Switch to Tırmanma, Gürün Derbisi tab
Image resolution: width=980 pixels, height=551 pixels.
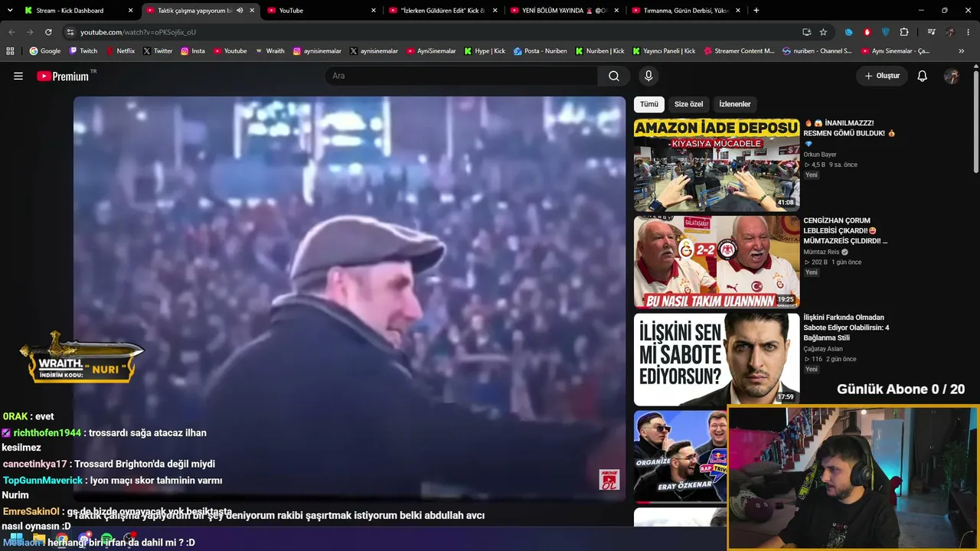[x=685, y=11]
